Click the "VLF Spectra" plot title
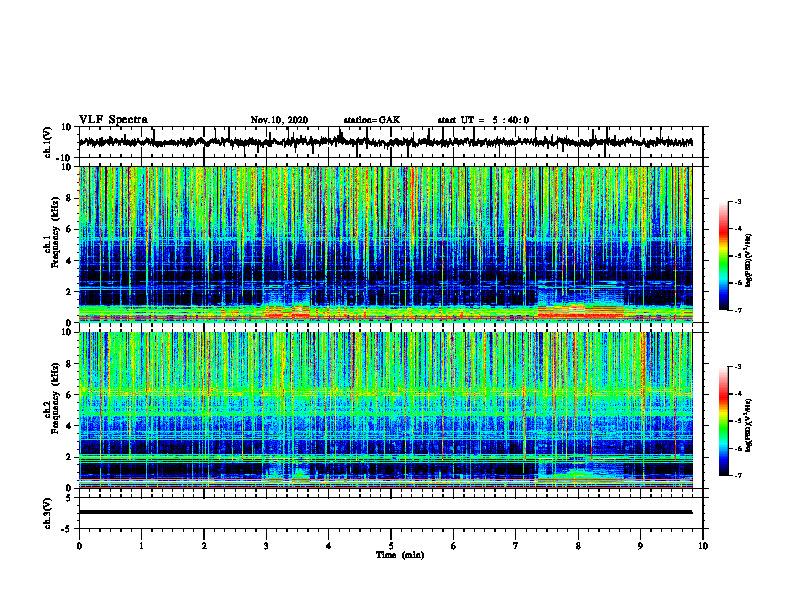 click(x=113, y=120)
